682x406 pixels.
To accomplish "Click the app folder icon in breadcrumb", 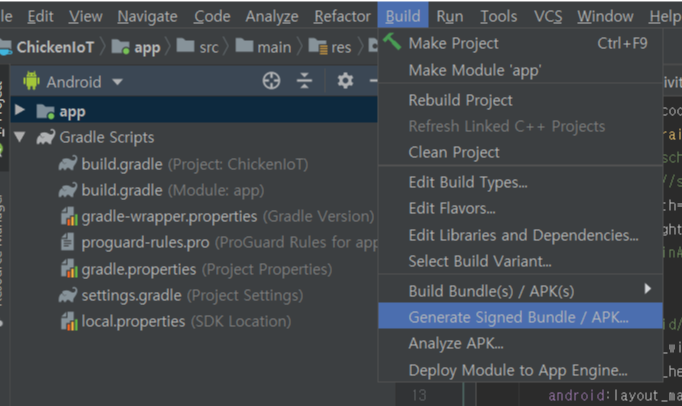I will pos(120,47).
